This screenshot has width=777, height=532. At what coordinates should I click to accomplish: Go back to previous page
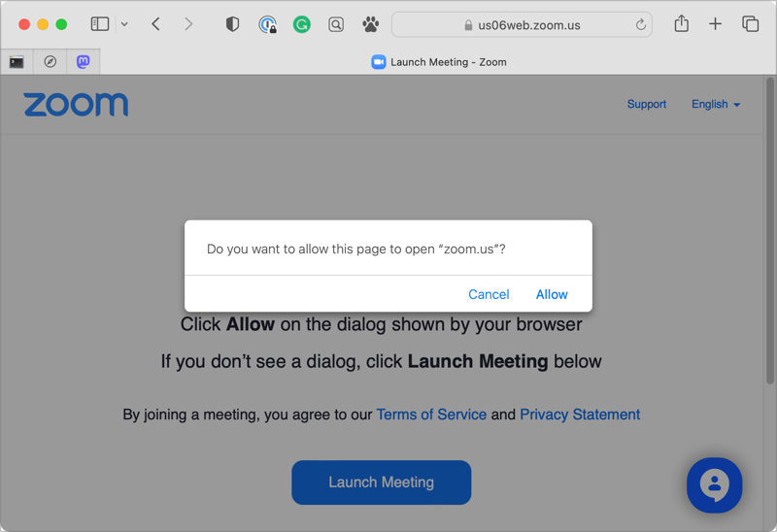[x=155, y=24]
